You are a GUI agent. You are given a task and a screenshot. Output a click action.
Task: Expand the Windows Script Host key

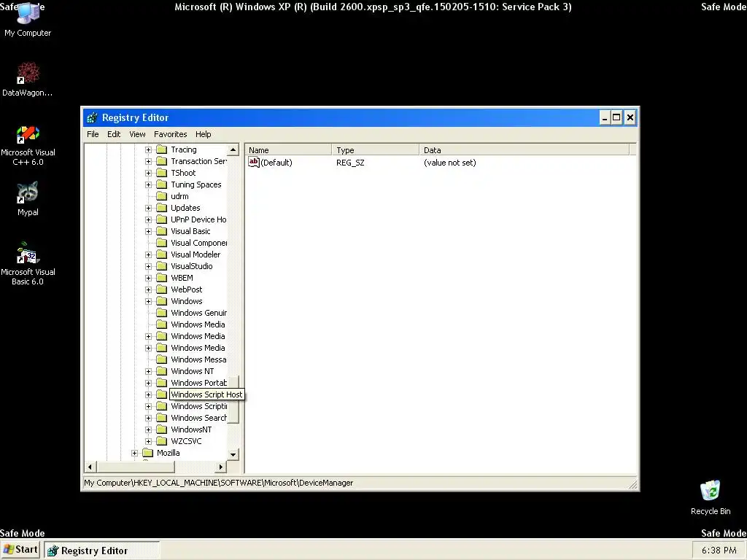point(148,394)
